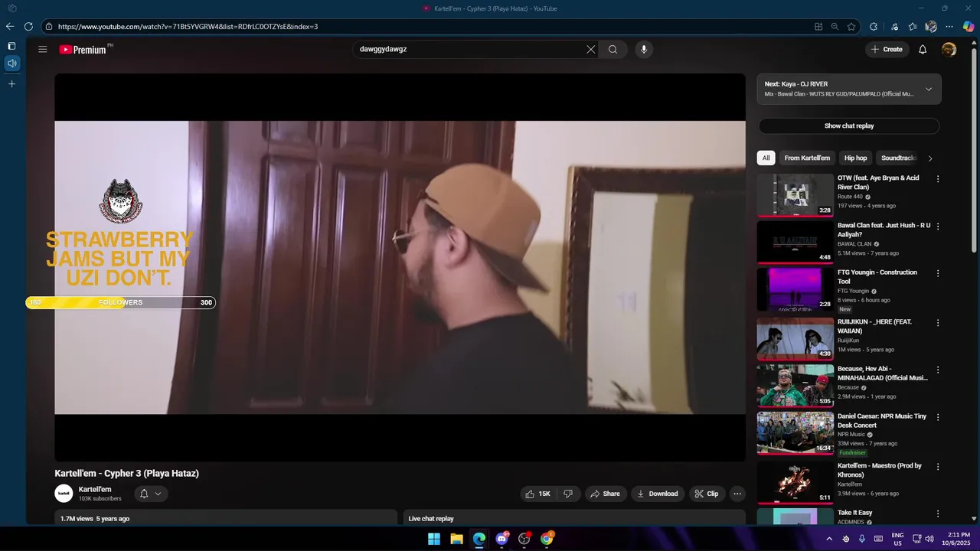Clip this video
The image size is (980, 551).
pos(707,494)
